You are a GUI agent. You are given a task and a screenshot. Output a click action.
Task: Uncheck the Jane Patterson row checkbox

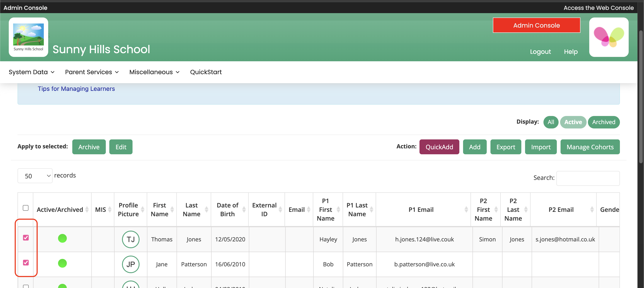click(26, 262)
